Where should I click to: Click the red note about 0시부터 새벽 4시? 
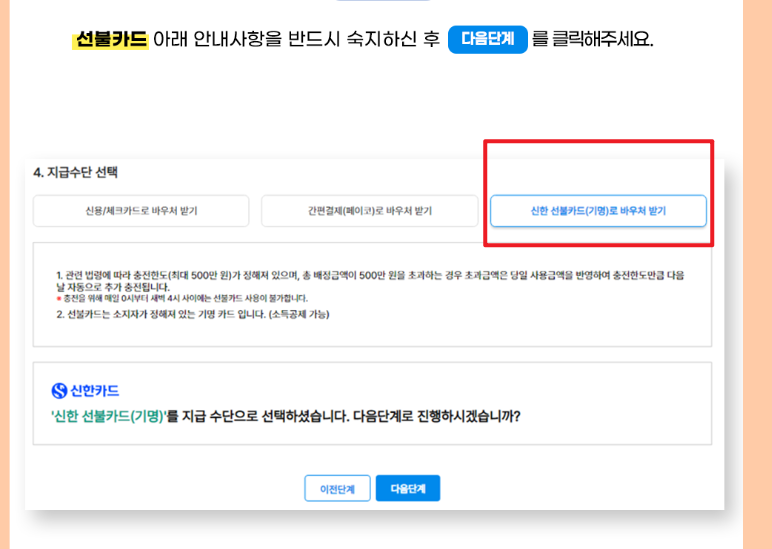[x=182, y=298]
